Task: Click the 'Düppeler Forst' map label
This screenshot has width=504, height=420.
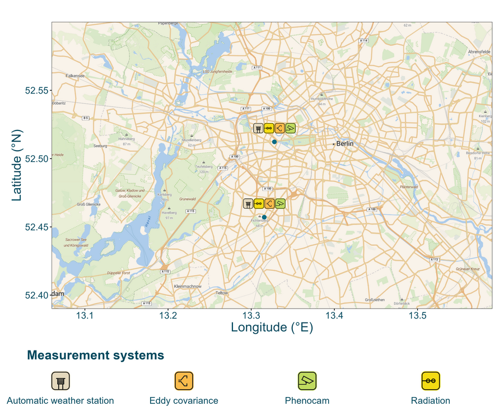Action: coord(119,273)
